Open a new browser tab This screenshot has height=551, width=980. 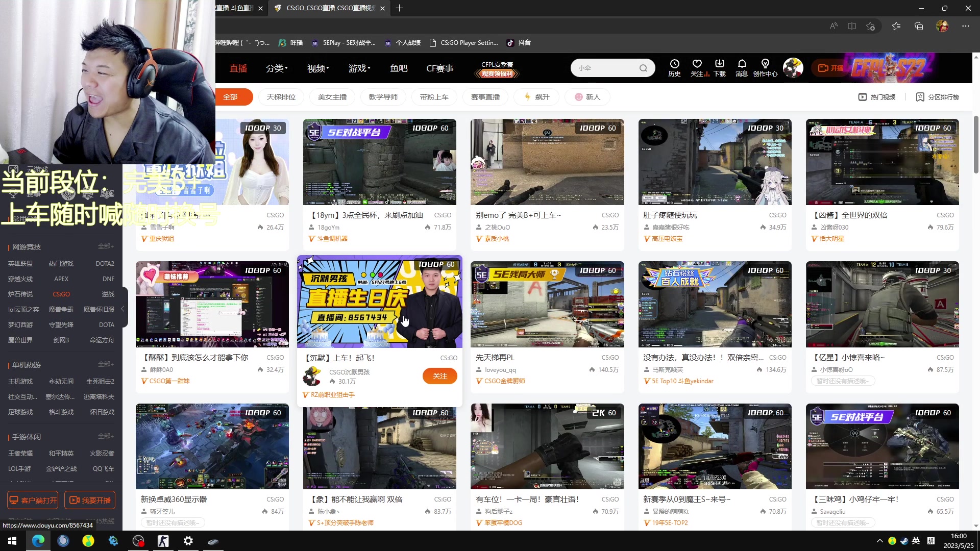[399, 8]
